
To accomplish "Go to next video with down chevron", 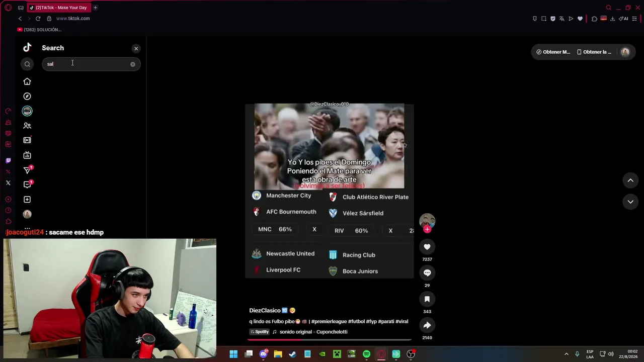I will click(x=630, y=202).
